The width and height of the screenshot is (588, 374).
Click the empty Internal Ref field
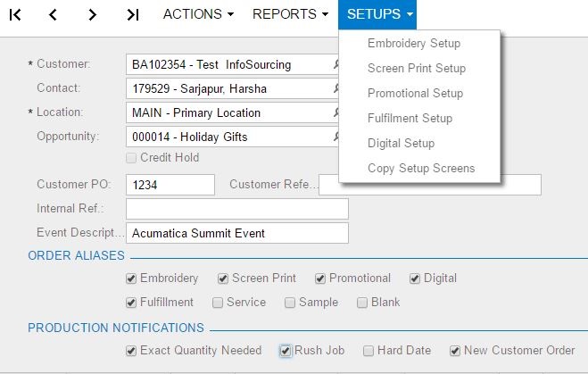[x=237, y=209]
